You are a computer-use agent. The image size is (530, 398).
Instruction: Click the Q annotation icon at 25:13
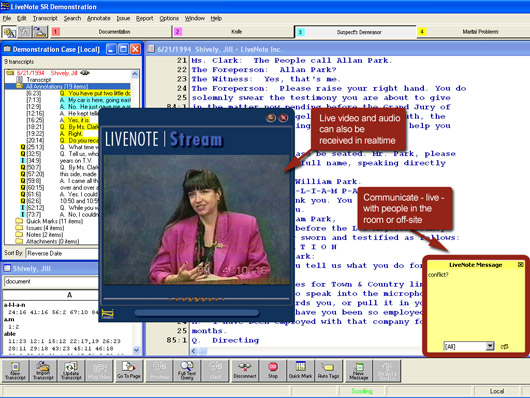[23, 147]
